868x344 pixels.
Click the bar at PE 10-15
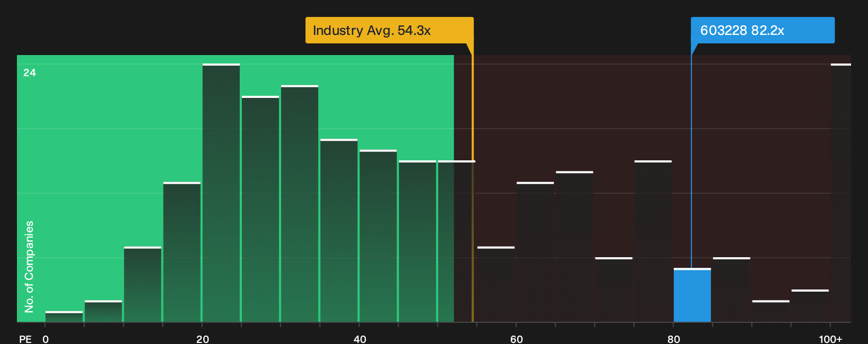pyautogui.click(x=143, y=284)
